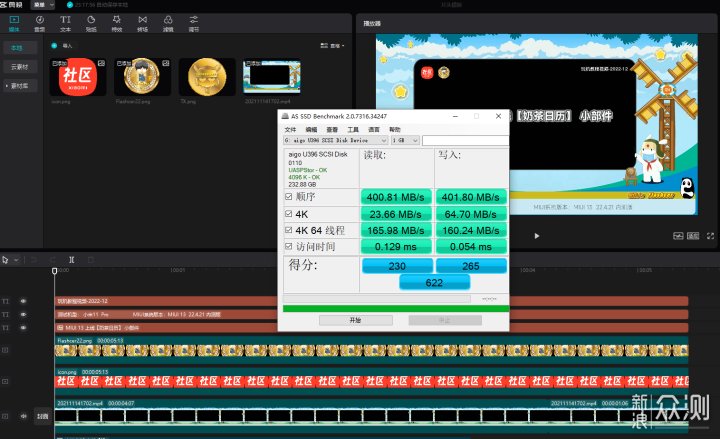Open Edit (编辑) menu in AS SSD Benchmark
This screenshot has height=439, width=720.
pyautogui.click(x=311, y=129)
